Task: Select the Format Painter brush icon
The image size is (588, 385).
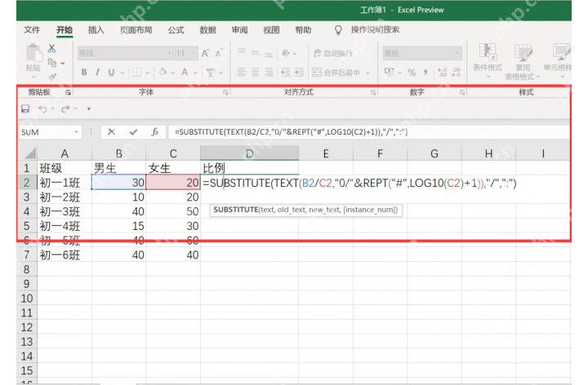Action: coord(52,77)
